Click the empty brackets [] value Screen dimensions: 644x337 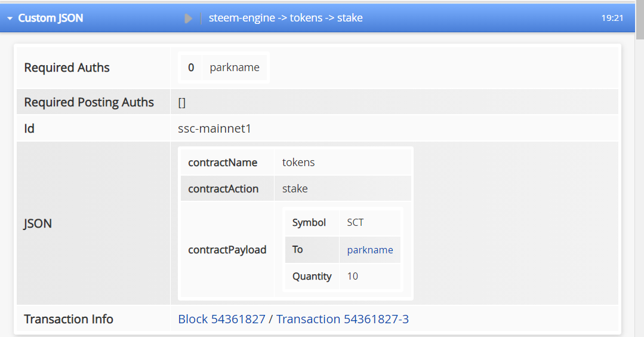tap(182, 103)
